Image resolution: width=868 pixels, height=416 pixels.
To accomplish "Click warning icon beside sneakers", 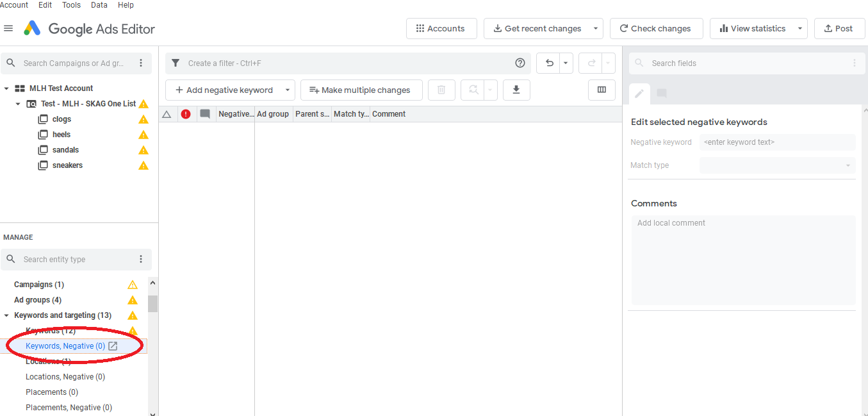I will [143, 165].
